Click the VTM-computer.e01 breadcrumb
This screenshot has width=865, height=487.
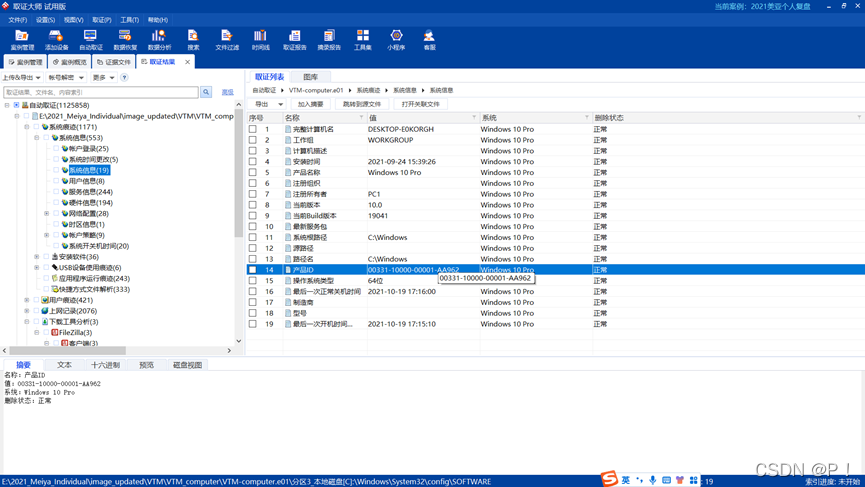tap(316, 90)
